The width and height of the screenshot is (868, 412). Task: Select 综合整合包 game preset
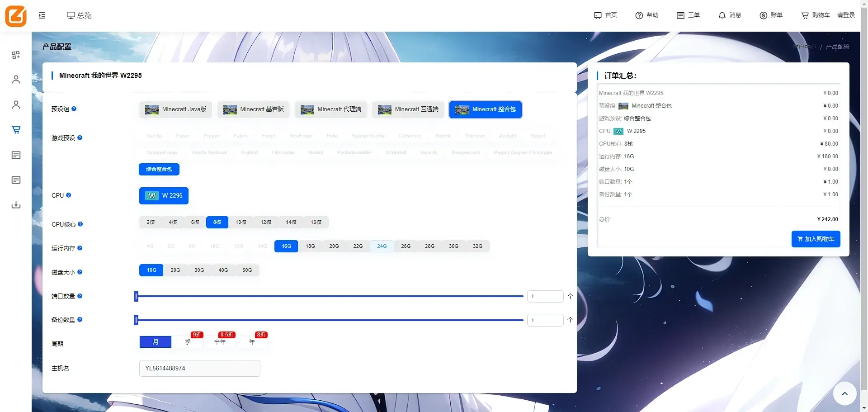coord(159,169)
